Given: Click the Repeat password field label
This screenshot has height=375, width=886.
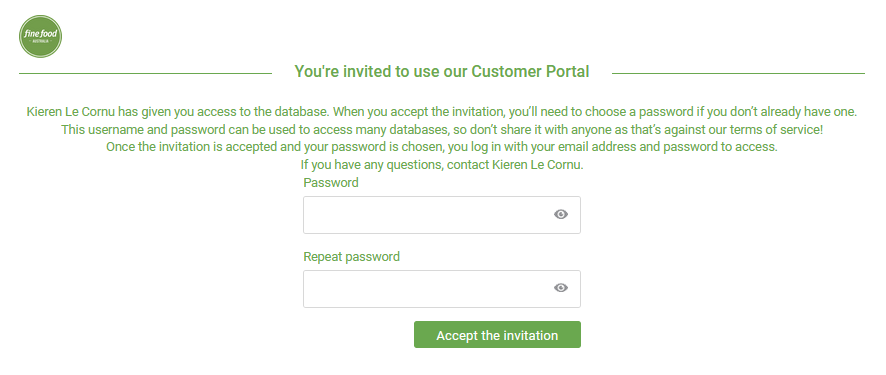Looking at the screenshot, I should coord(351,257).
